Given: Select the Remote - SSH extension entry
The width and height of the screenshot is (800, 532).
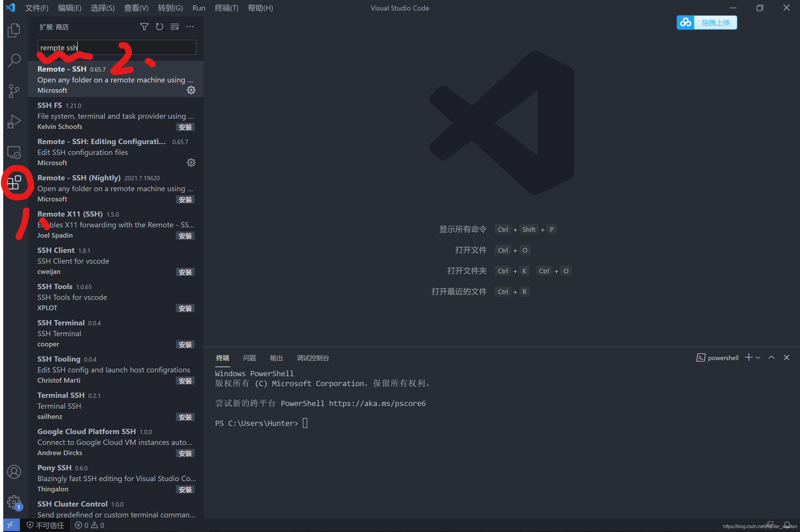Looking at the screenshot, I should click(116, 79).
